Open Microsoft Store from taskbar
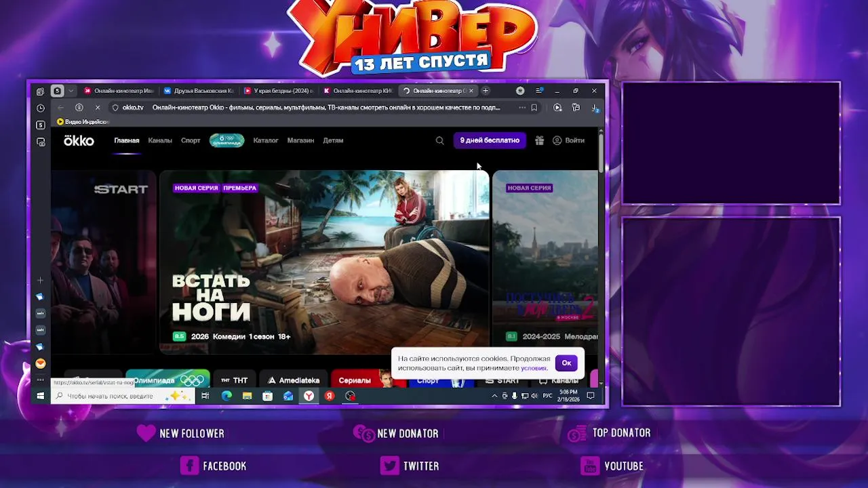The height and width of the screenshot is (488, 868). [267, 396]
